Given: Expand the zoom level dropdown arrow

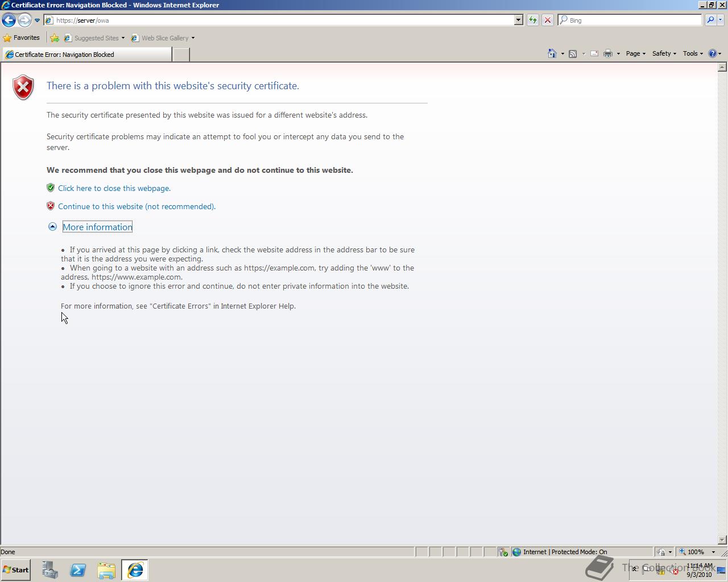Looking at the screenshot, I should coord(713,552).
